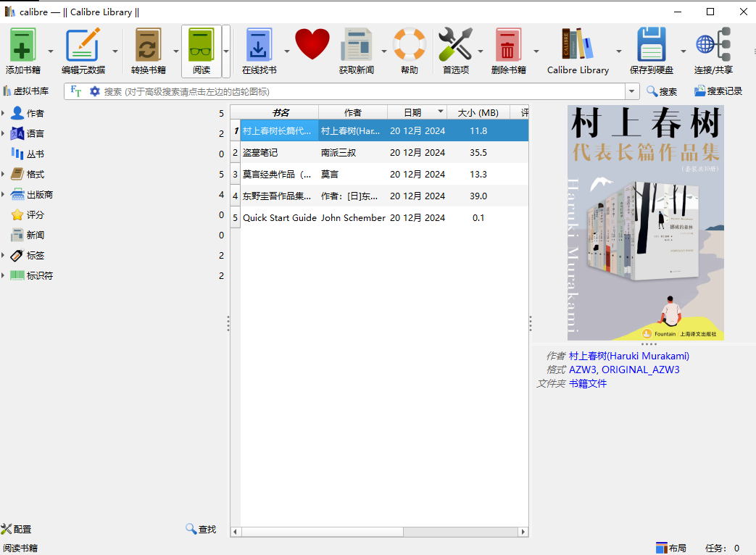The height and width of the screenshot is (555, 756).
Task: Click the red heart donate icon
Action: coord(312,46)
